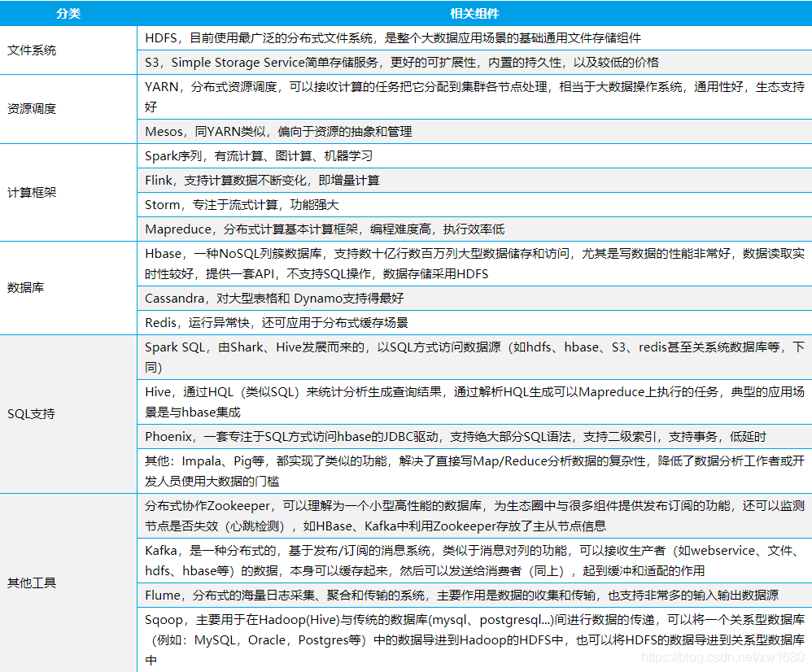Screen dimensions: 812x672
Task: Click the 分类 column header
Action: click(68, 13)
